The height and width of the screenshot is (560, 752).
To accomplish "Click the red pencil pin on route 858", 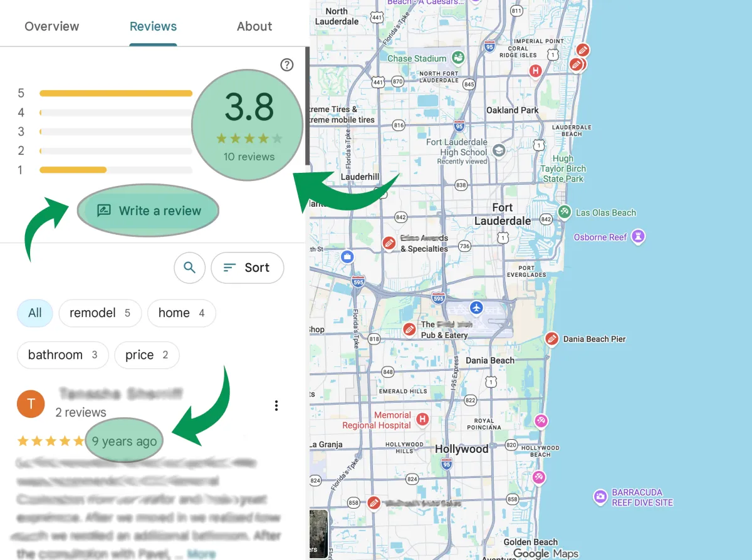I will click(374, 502).
